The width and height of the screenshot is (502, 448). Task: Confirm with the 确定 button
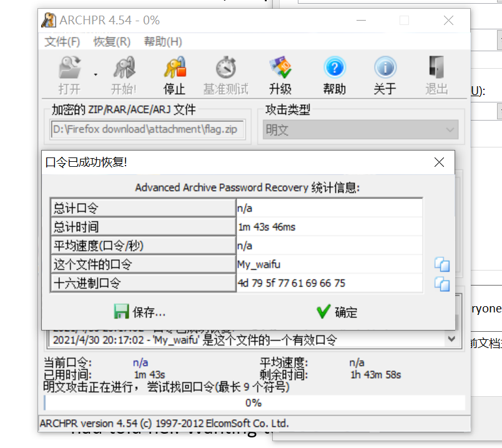337,312
